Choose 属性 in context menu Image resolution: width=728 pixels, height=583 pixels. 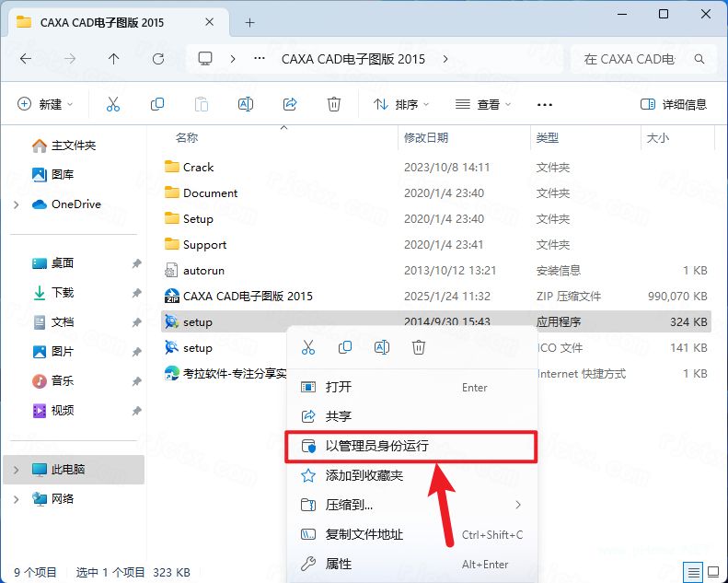click(x=411, y=564)
